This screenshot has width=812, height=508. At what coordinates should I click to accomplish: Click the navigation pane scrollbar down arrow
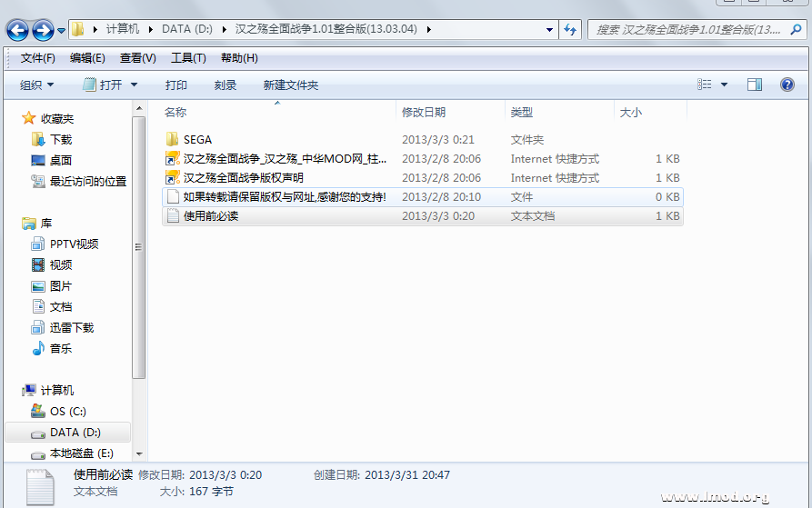coord(139,453)
